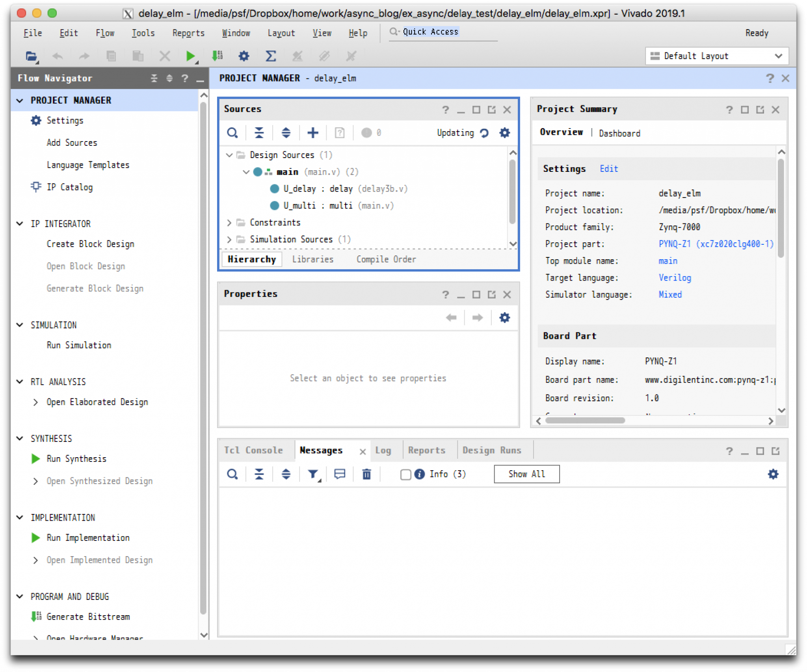Expand Open Elaborated Design
The height and width of the screenshot is (672, 807).
click(x=36, y=402)
